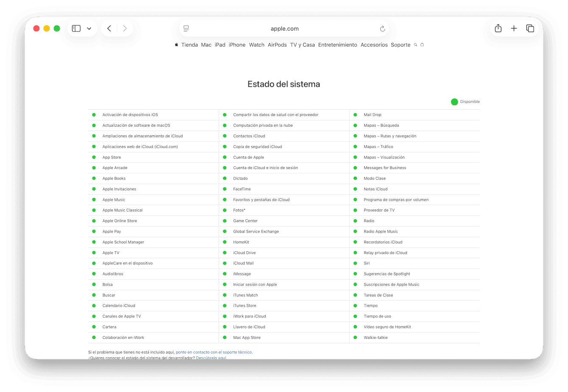Follow the 'ponte en contacto con el soporte técnico' link
The image size is (568, 392).
click(214, 352)
